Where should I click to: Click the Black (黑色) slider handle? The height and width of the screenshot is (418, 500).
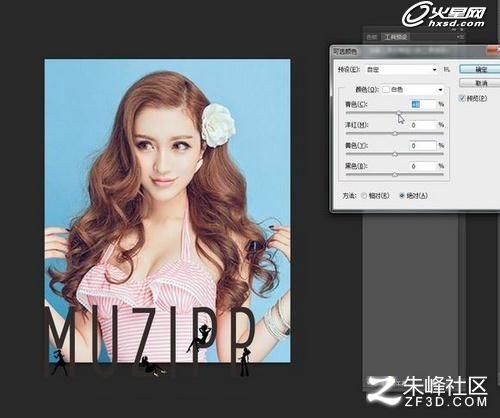[x=395, y=175]
